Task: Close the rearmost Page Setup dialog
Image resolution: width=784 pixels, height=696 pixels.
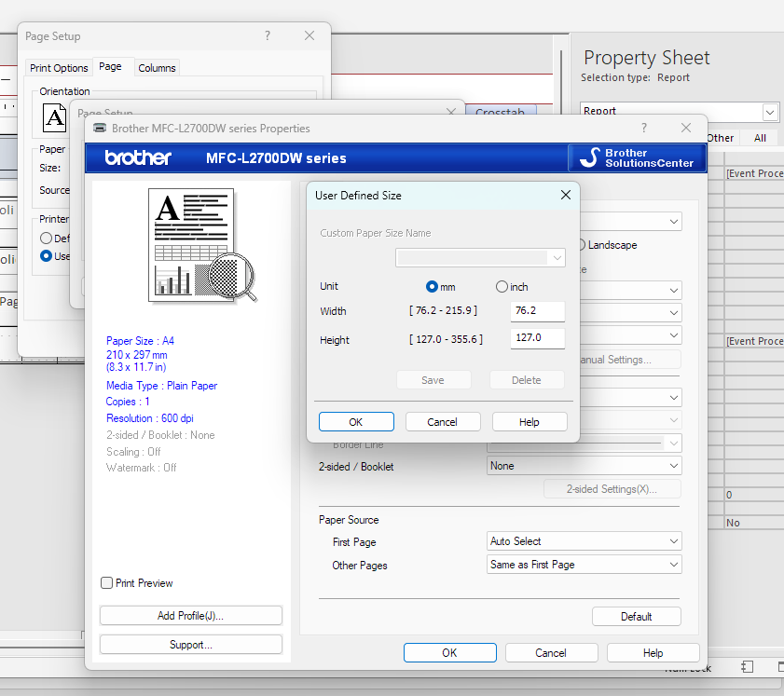Action: (x=309, y=35)
